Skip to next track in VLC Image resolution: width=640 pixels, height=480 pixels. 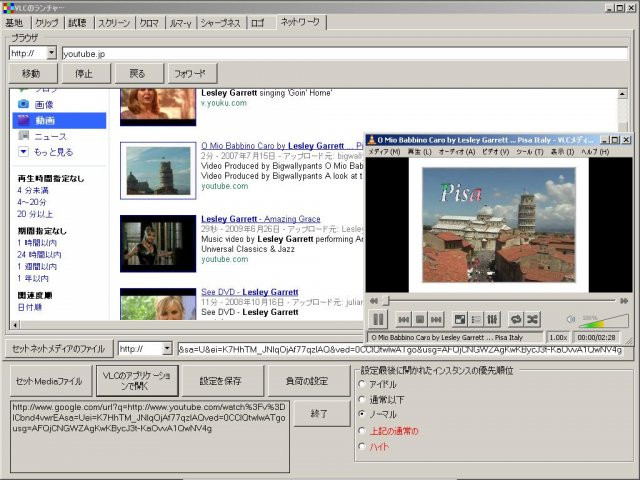point(436,320)
